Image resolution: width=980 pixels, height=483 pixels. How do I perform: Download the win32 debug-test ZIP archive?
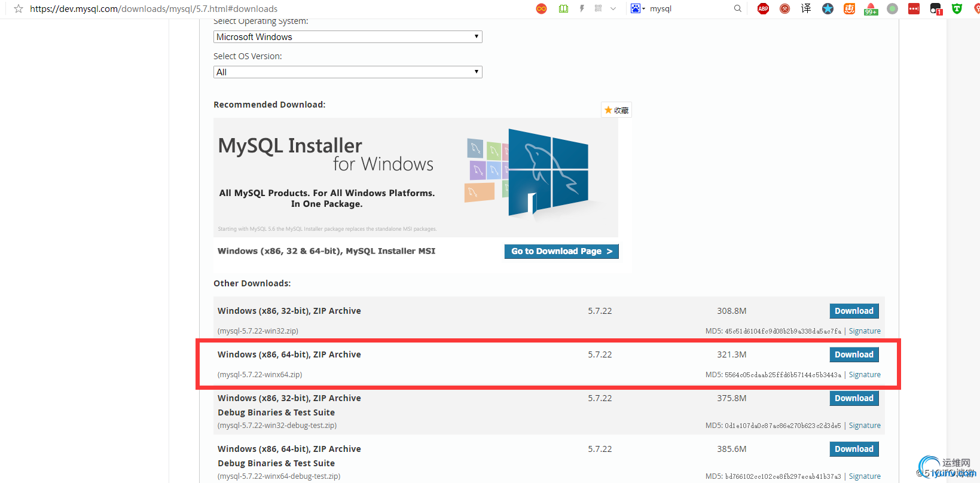[854, 398]
